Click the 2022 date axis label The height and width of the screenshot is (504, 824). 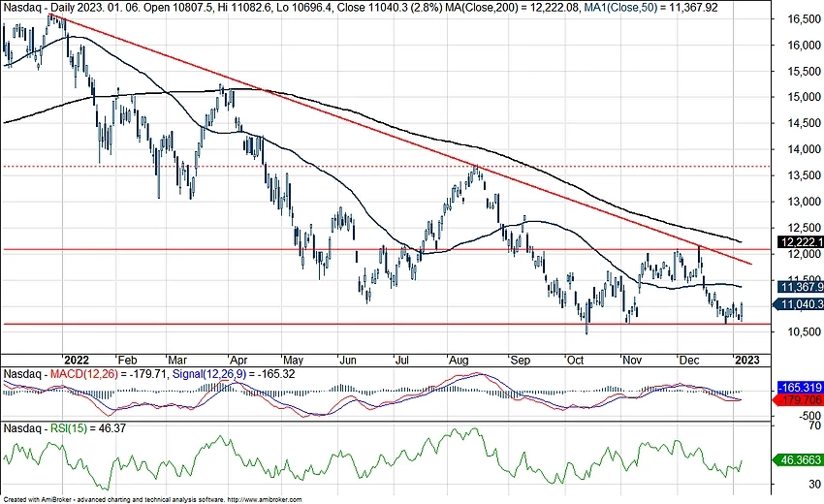(77, 361)
